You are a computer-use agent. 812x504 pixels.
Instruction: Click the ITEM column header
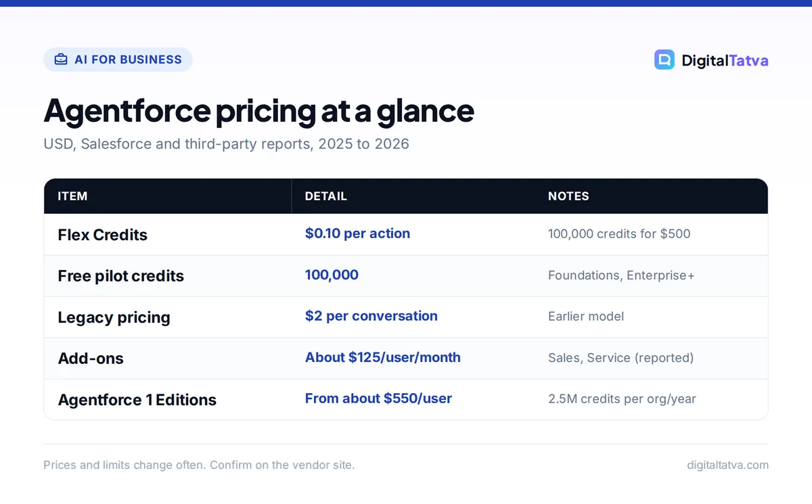(x=72, y=196)
